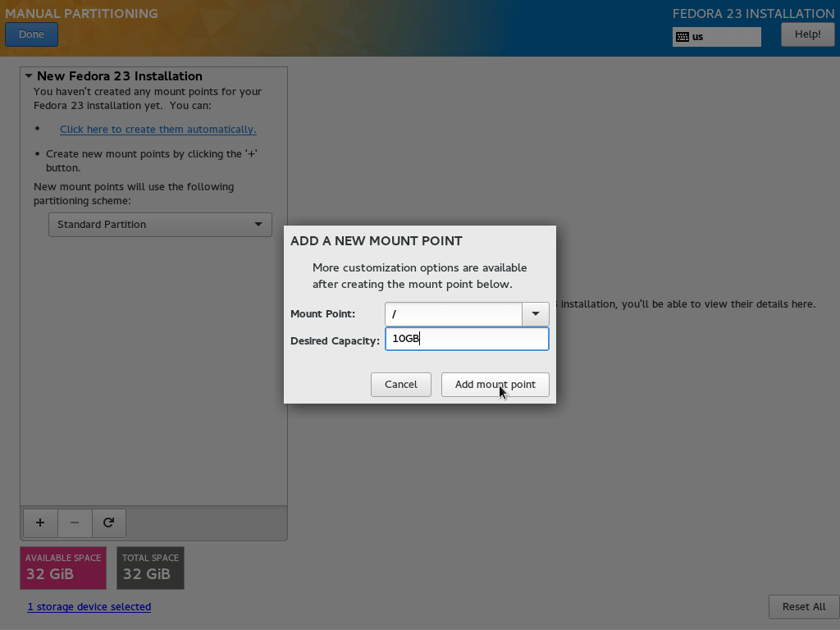Click the keyboard layout icon next to 'us'

(x=682, y=37)
